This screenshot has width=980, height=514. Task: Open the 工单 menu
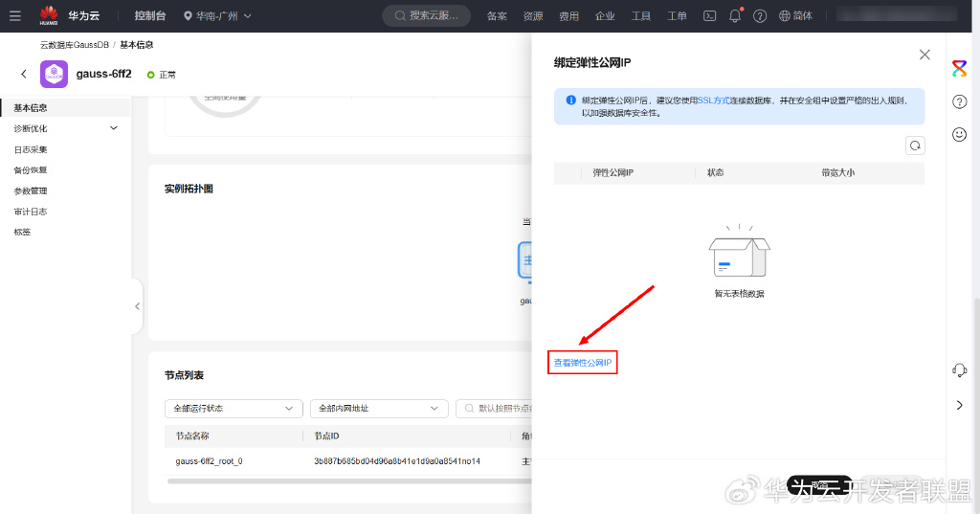677,16
